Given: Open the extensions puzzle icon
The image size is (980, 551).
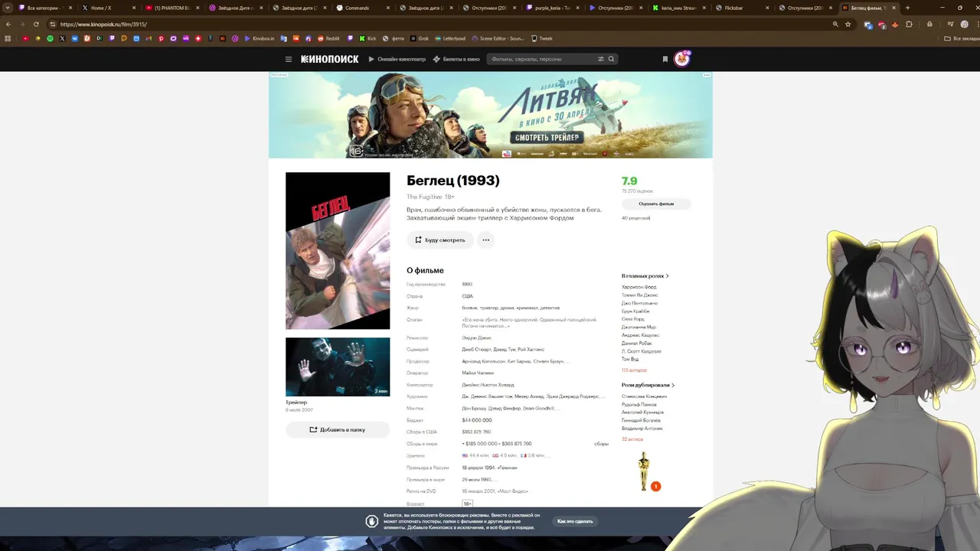Looking at the screenshot, I should (x=909, y=24).
